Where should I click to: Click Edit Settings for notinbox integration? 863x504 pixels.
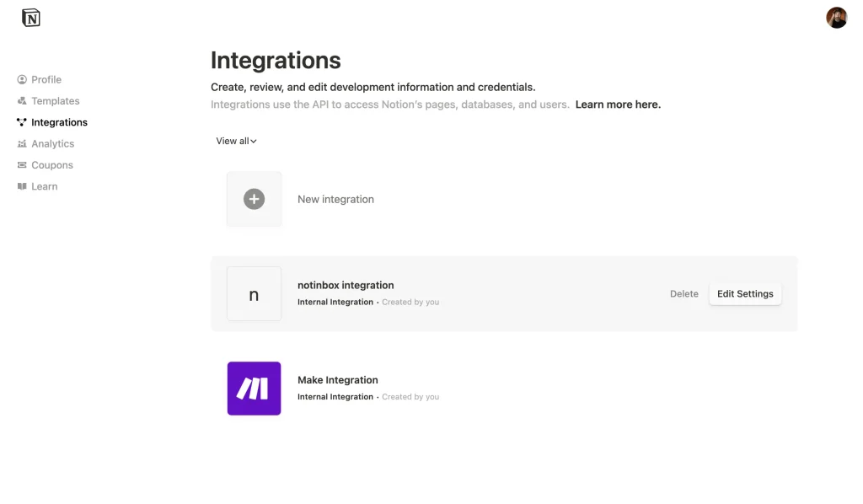click(745, 294)
